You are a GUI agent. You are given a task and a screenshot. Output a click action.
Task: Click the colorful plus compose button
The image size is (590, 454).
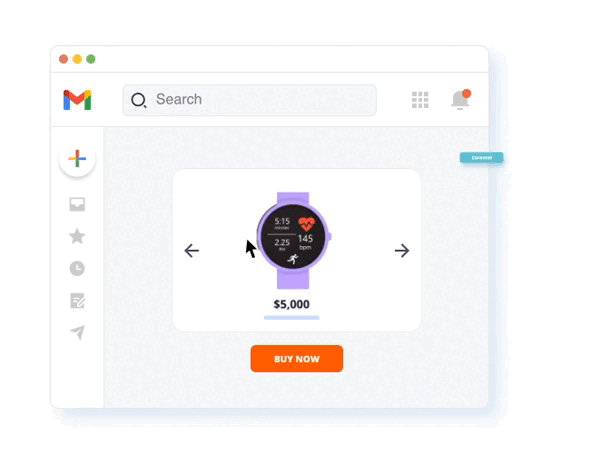[x=77, y=158]
